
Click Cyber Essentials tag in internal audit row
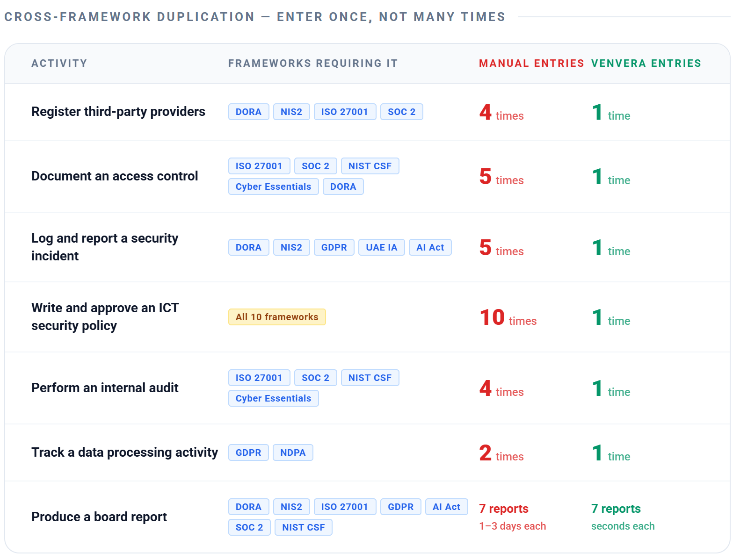273,398
